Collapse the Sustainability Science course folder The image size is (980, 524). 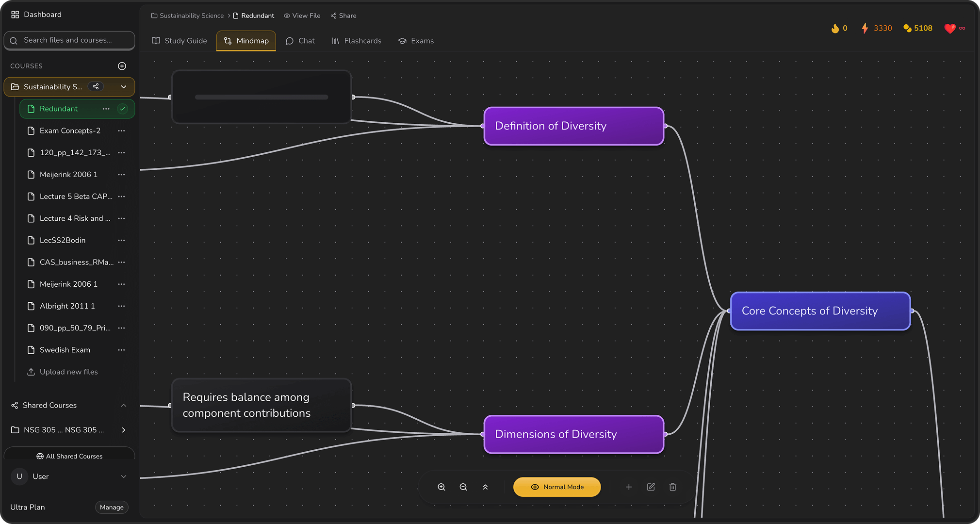[124, 87]
